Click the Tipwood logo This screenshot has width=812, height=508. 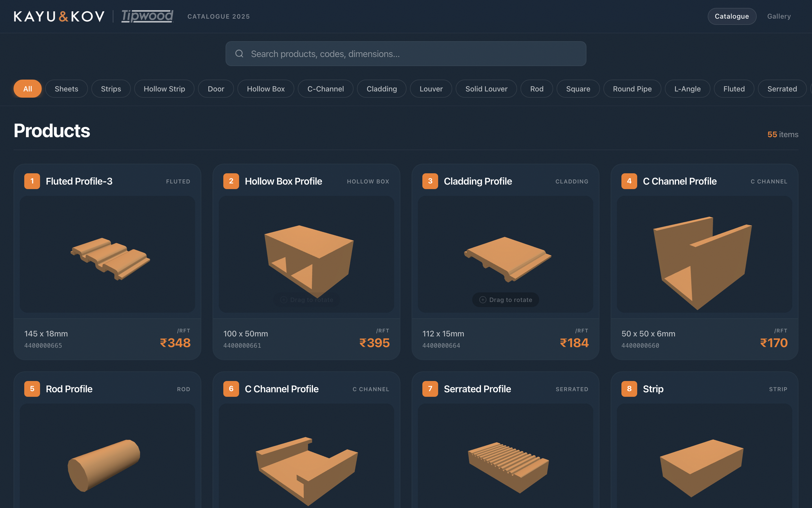147,16
